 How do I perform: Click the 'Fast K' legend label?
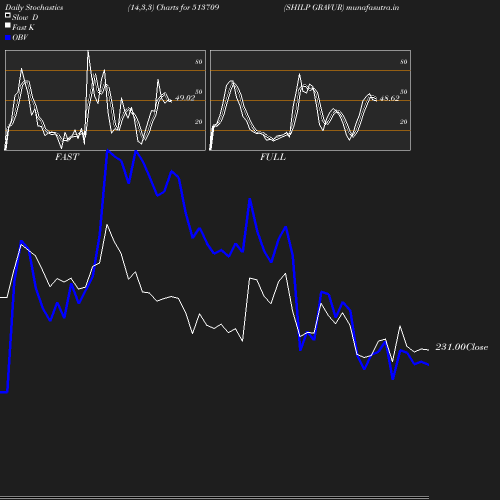point(23,27)
